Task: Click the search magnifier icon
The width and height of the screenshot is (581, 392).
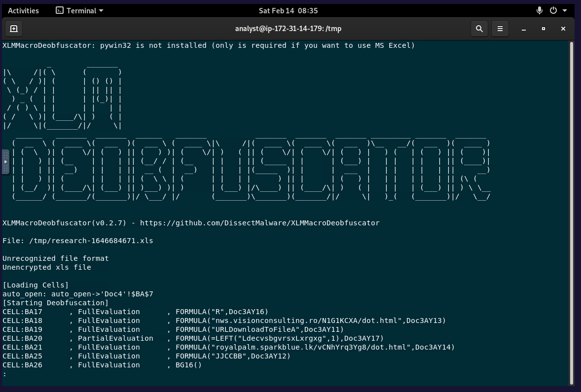Action: coord(479,29)
